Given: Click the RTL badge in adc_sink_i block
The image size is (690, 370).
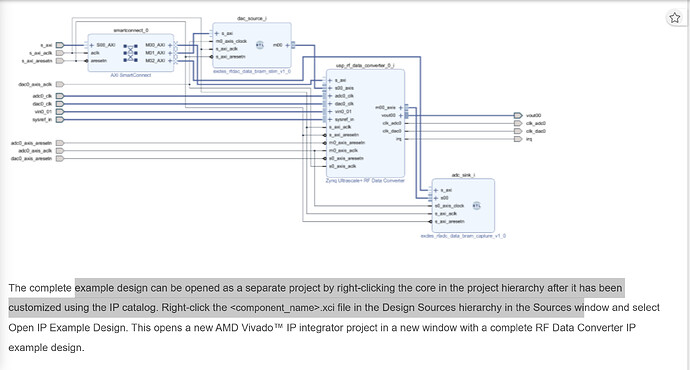Looking at the screenshot, I should coord(476,206).
